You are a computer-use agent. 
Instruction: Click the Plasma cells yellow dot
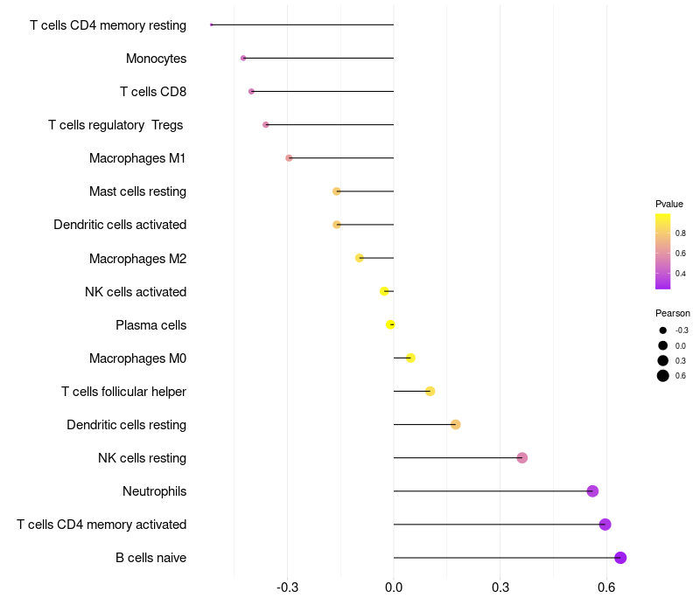tap(390, 325)
